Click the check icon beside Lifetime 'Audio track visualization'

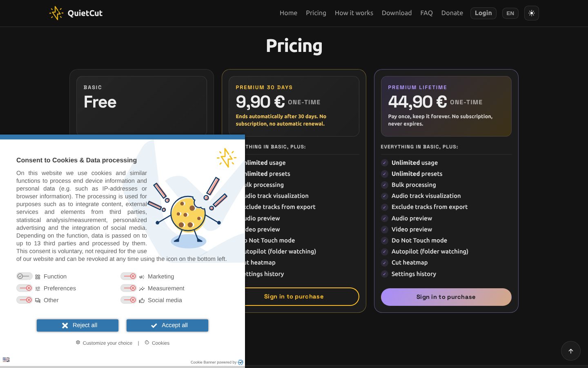click(384, 196)
